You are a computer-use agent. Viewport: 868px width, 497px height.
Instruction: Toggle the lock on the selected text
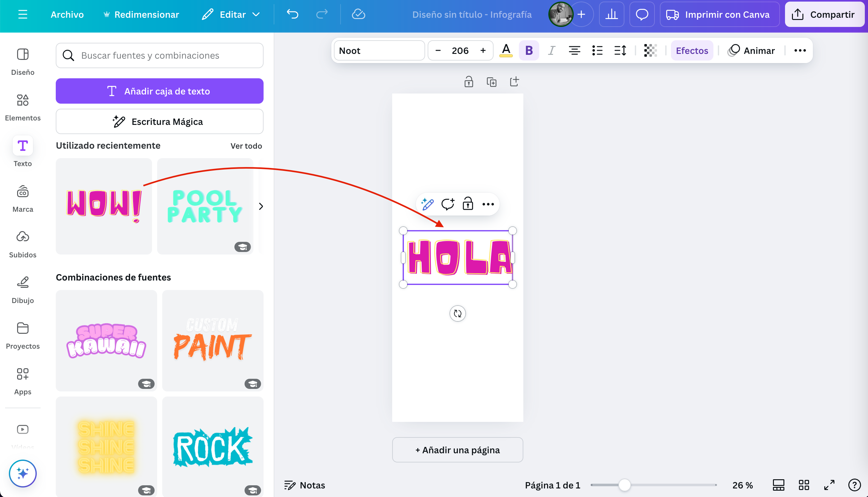tap(468, 204)
